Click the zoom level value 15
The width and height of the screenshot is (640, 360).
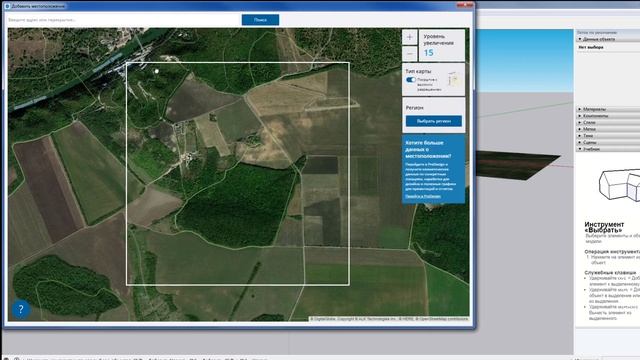(x=428, y=53)
